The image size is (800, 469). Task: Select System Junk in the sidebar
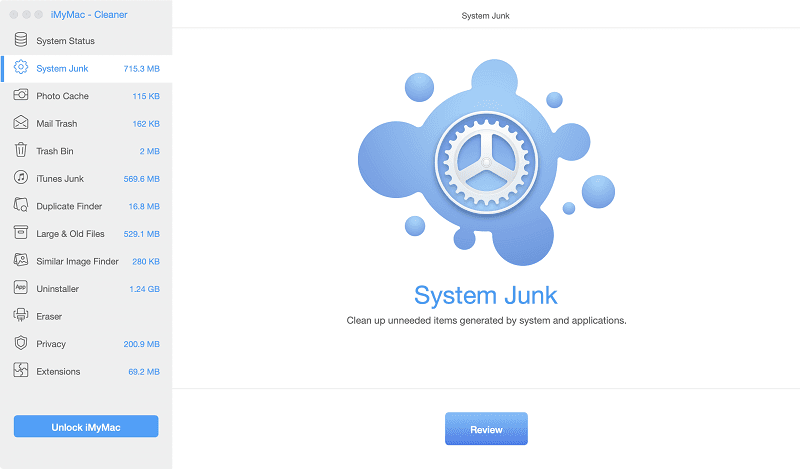(86, 68)
